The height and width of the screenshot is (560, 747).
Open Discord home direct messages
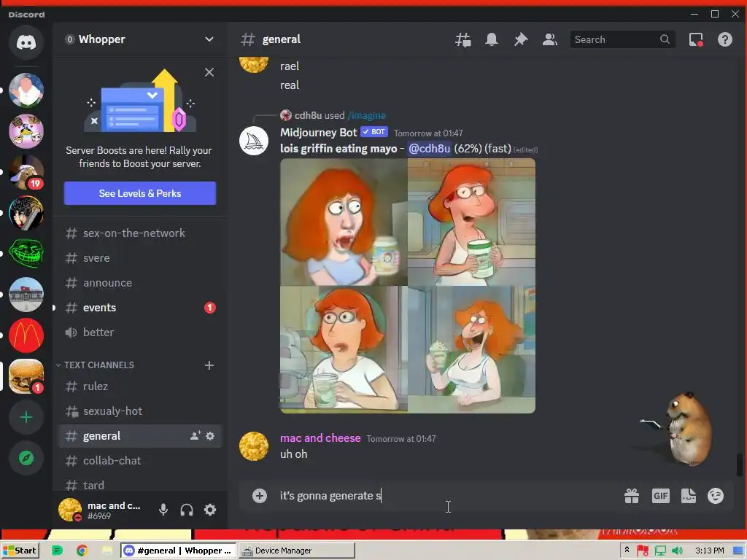point(26,43)
